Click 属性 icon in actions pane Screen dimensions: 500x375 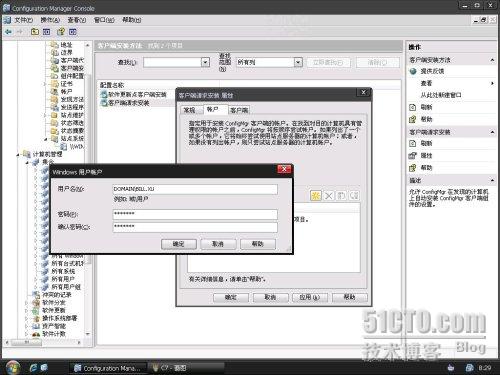click(413, 156)
